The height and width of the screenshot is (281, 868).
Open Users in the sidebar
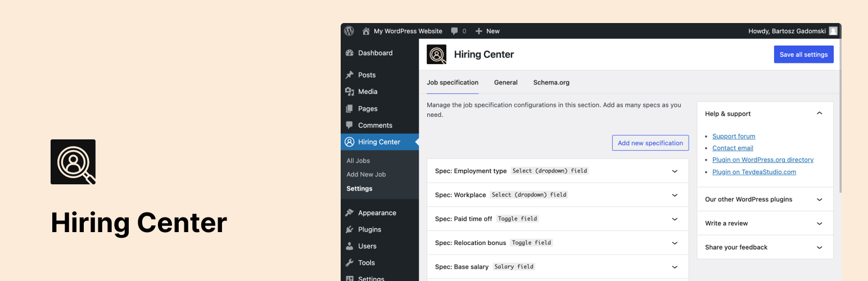pyautogui.click(x=367, y=246)
